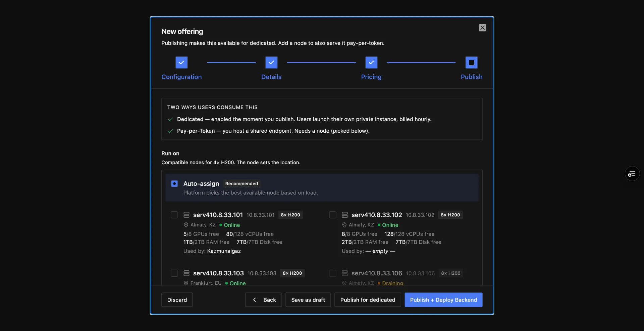Screen dimensions: 644x331
Task: Close the New offering dialog
Action: click(482, 28)
